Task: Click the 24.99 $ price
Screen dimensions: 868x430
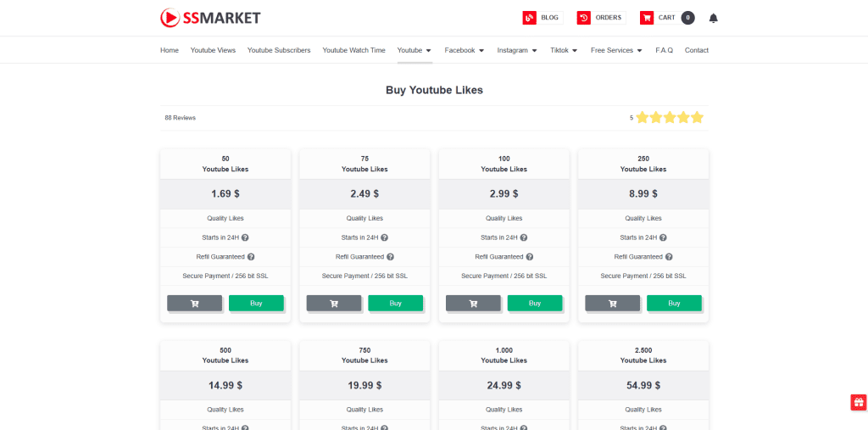Action: point(504,385)
